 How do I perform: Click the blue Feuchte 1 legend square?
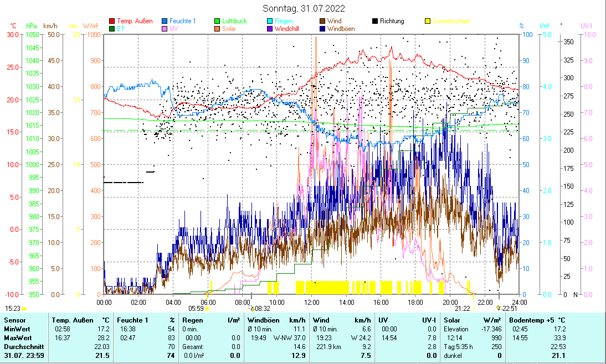coord(165,21)
